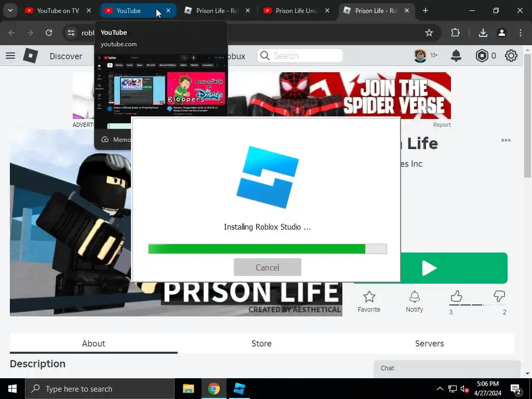Image resolution: width=532 pixels, height=399 pixels.
Task: Toggle Notify for this game
Action: tap(414, 302)
